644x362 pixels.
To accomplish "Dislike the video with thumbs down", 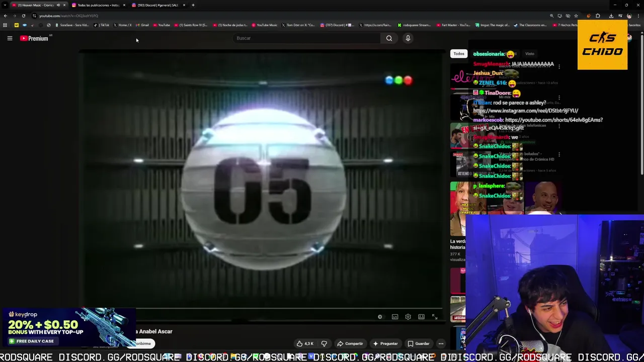I will 324,344.
